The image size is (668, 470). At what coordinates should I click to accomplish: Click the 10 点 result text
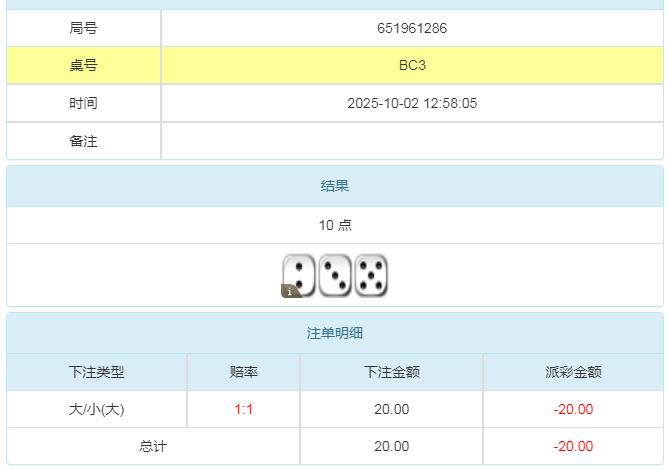coord(335,225)
